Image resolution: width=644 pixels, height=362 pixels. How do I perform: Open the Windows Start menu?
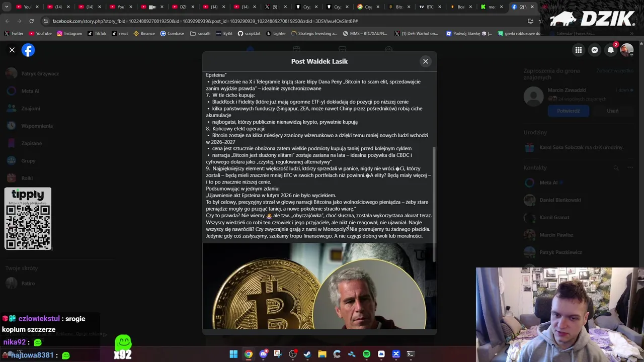[233, 354]
